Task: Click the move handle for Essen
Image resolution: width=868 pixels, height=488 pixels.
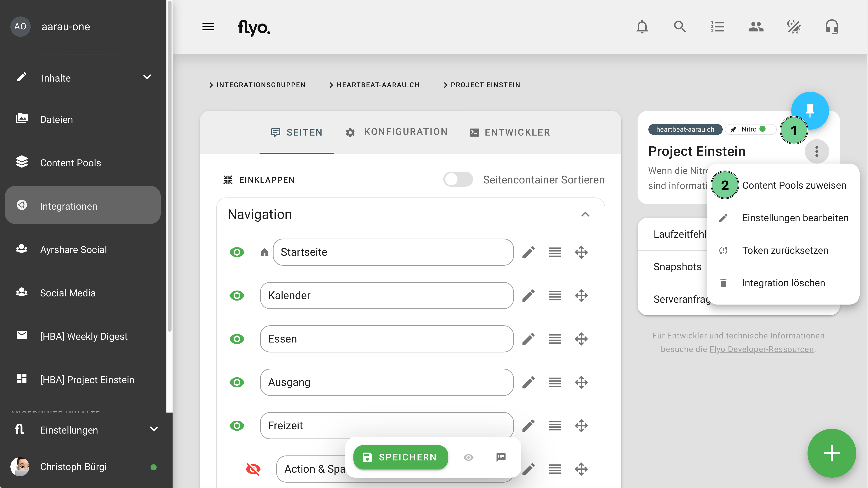Action: coord(581,339)
